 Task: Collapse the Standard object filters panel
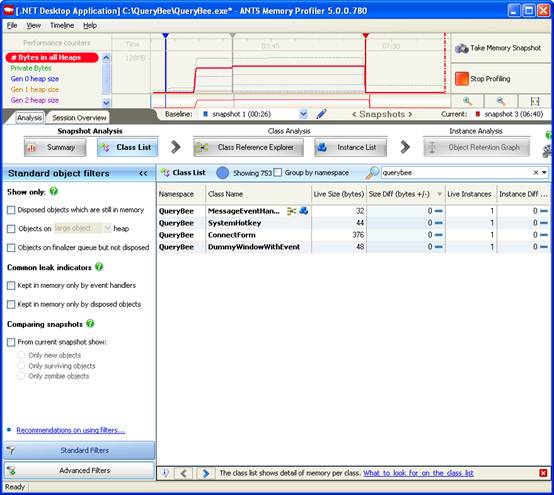point(143,173)
